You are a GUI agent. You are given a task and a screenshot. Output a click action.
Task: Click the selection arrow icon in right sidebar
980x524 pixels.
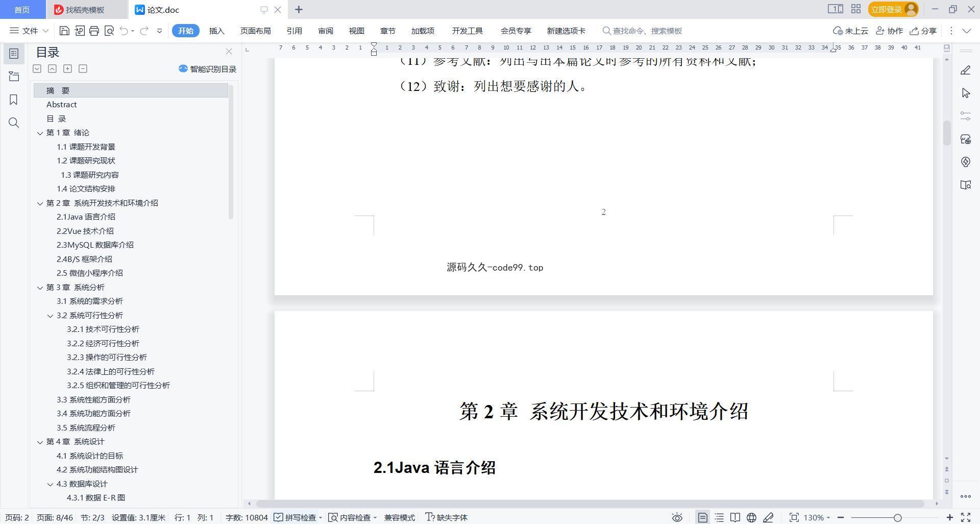click(x=965, y=93)
